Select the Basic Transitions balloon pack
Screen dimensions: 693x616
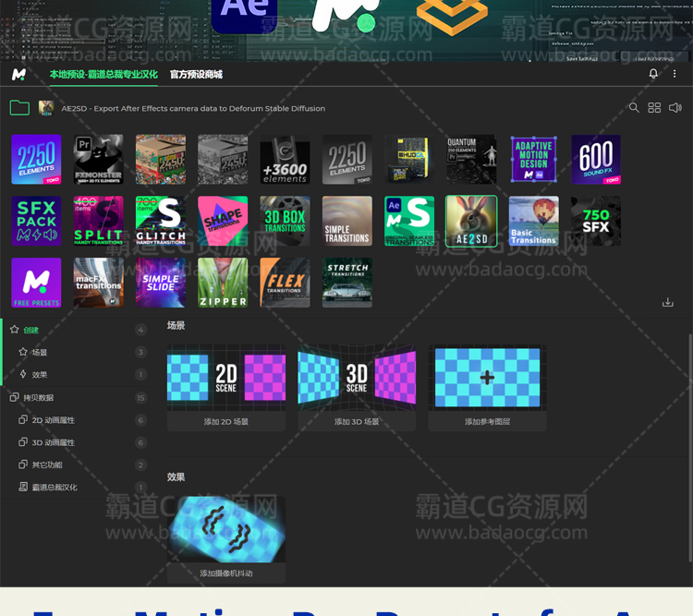tap(534, 221)
